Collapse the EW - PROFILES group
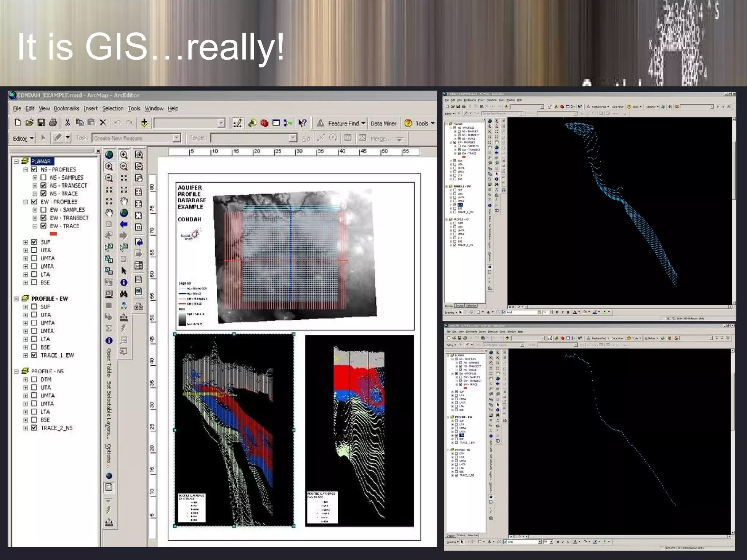This screenshot has height=560, width=747. coord(26,202)
